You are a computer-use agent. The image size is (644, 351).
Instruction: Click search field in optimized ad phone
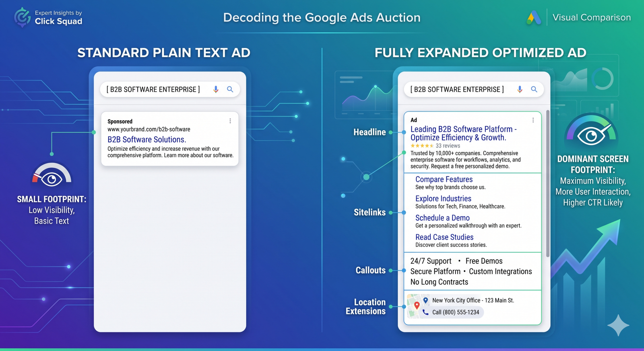pos(474,89)
